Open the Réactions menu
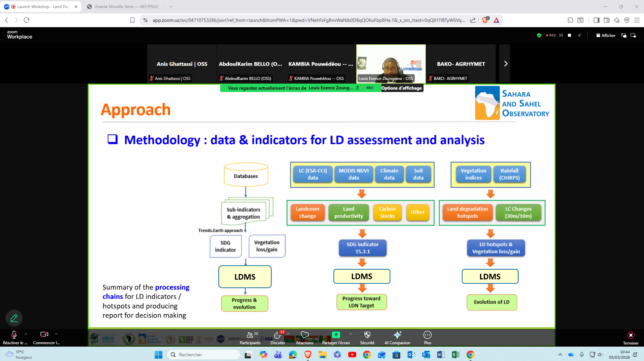 tap(305, 337)
